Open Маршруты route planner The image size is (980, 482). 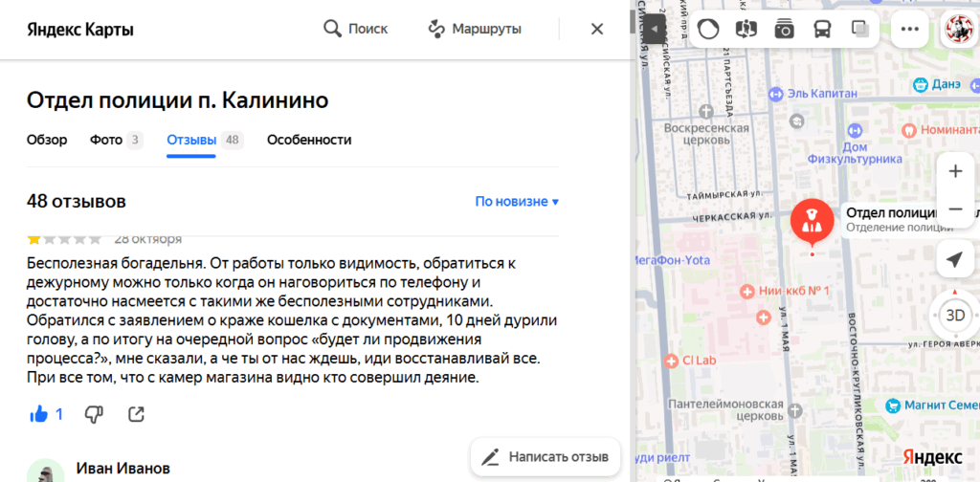pyautogui.click(x=475, y=29)
